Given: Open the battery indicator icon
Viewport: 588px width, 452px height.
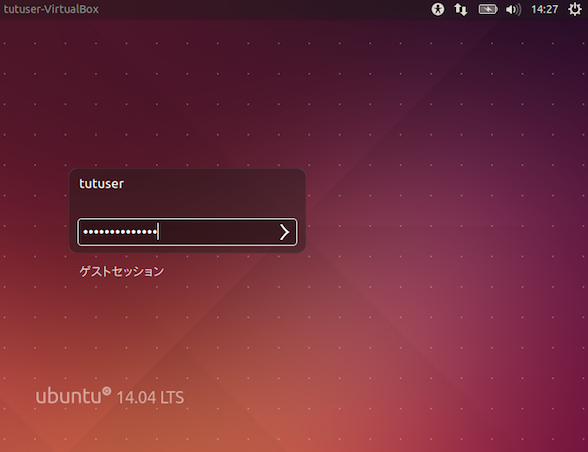Looking at the screenshot, I should [x=488, y=9].
